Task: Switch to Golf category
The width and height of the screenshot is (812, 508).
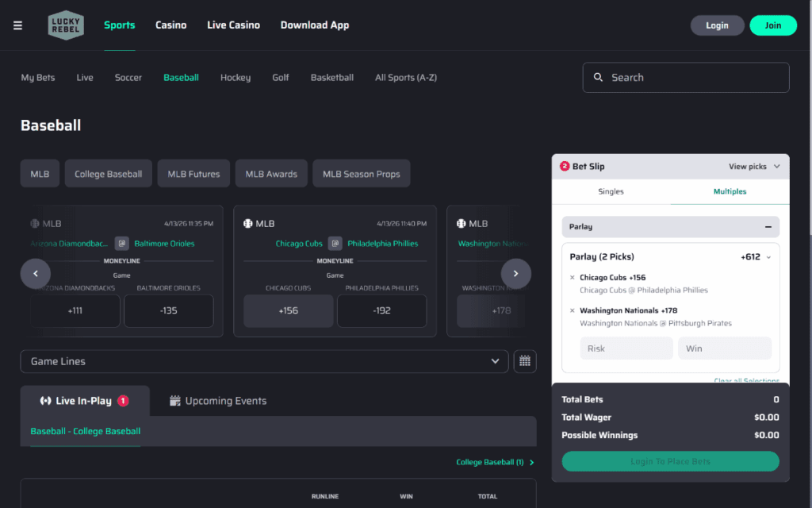Action: [281, 77]
